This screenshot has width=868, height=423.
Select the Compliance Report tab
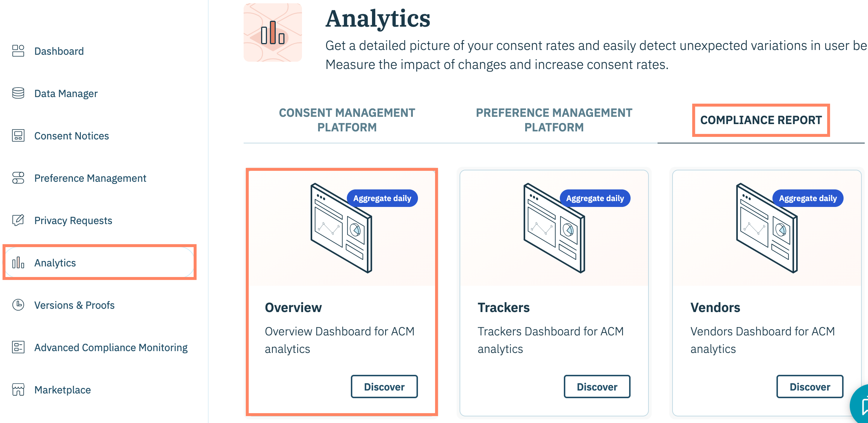tap(761, 120)
